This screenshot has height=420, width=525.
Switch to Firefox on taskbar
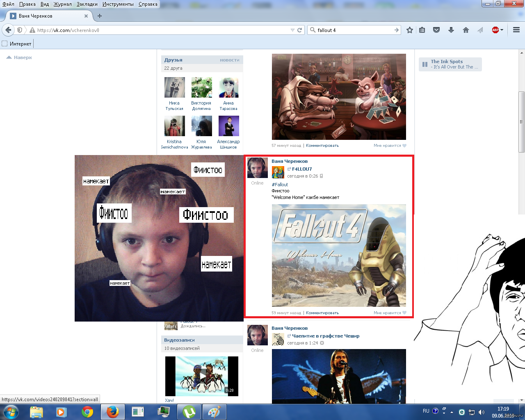coord(112,412)
